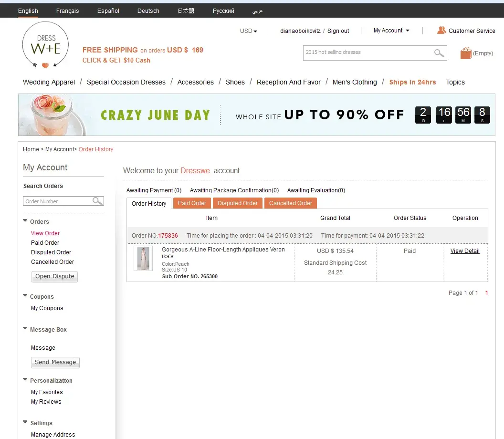
Task: Open My Favorites in sidebar
Action: click(x=47, y=392)
